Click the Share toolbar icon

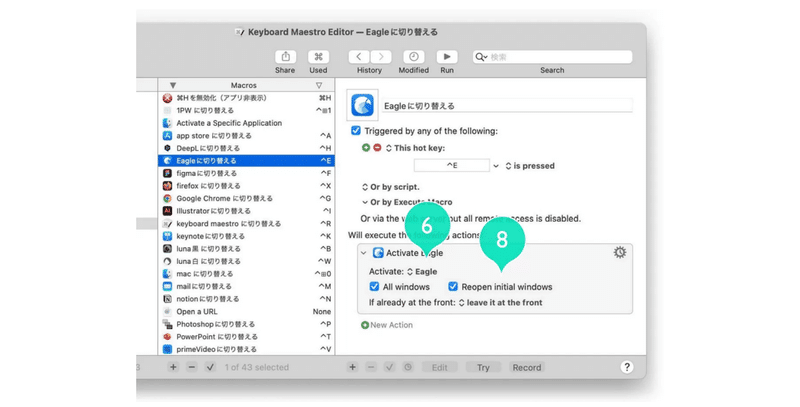click(285, 57)
